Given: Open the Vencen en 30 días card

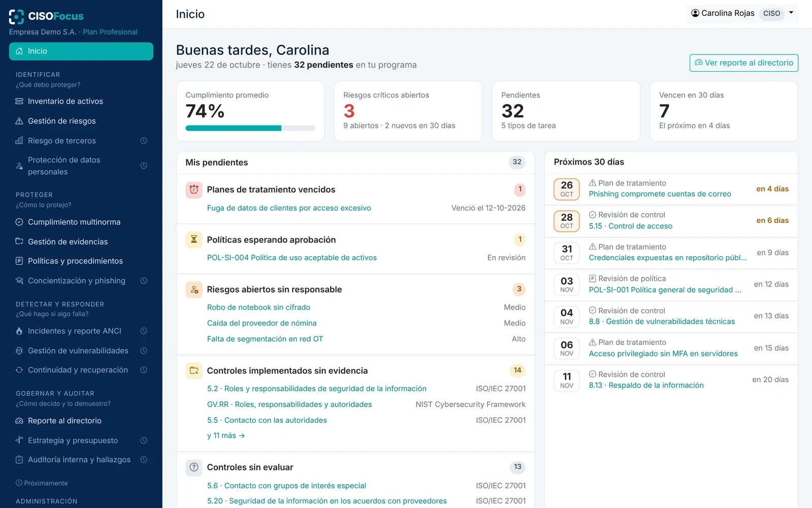Looking at the screenshot, I should pos(724,111).
